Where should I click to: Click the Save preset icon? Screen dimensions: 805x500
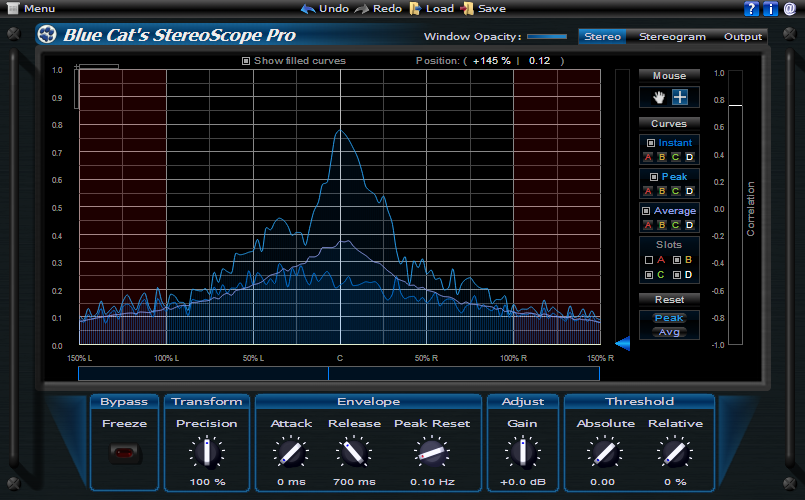pos(467,9)
